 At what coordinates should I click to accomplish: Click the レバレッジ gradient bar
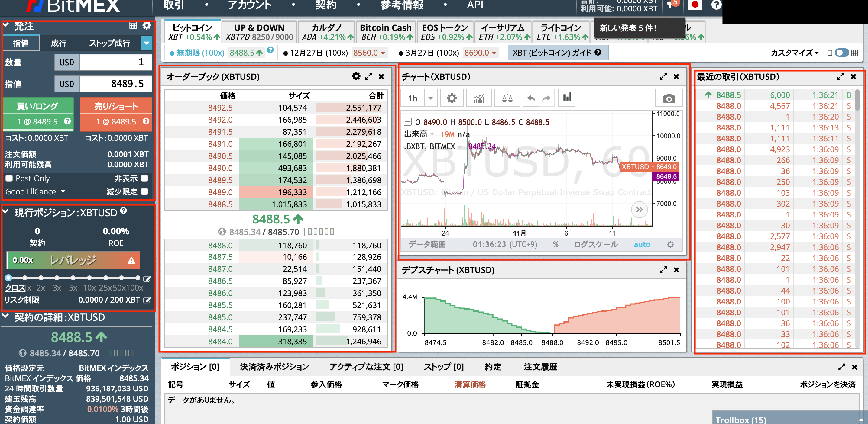(x=73, y=260)
